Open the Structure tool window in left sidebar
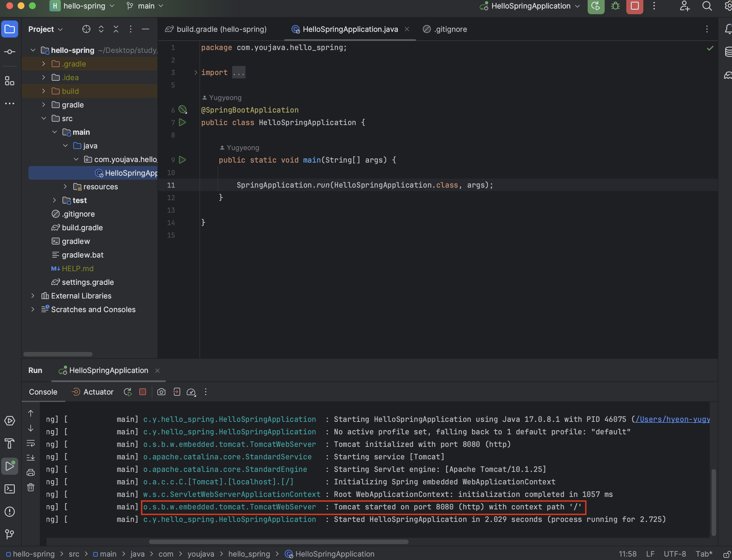The image size is (732, 560). tap(9, 81)
